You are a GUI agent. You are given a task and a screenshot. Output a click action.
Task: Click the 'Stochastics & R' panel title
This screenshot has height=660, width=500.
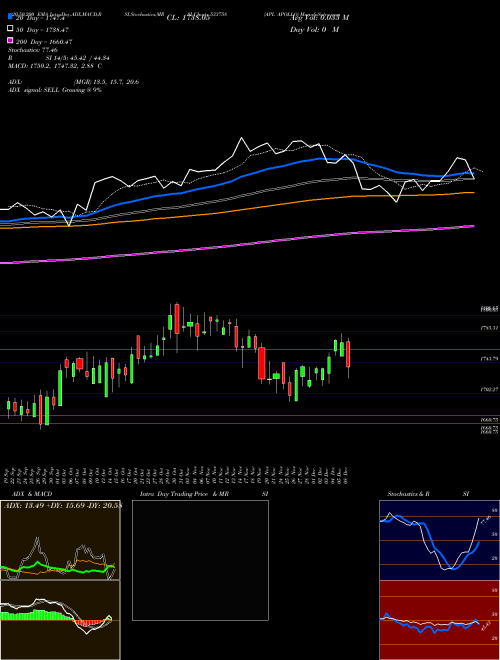408,494
